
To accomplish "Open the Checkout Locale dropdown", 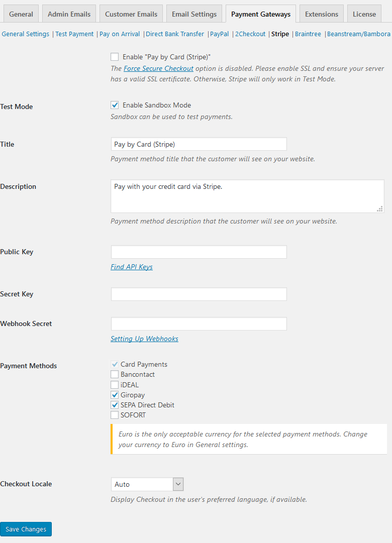I will coord(147,484).
